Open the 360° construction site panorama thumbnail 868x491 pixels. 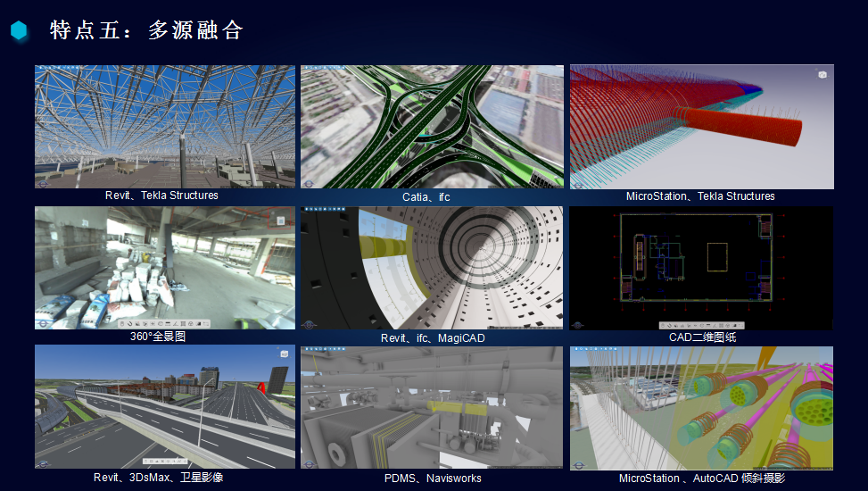pyautogui.click(x=165, y=268)
